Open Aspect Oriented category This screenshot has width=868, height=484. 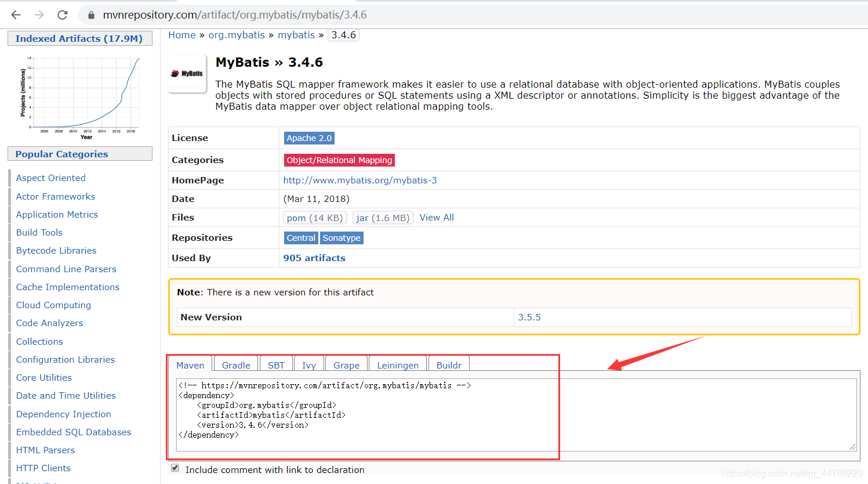[50, 178]
